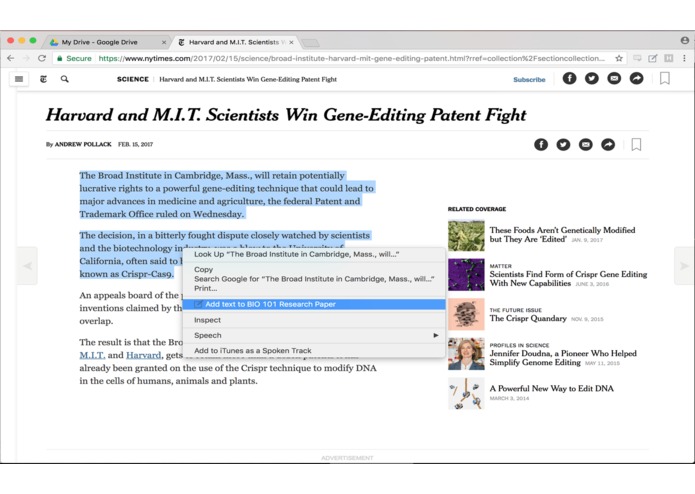Screen dimensions: 695x494
Task: Click DNA editing illustration thumbnail
Action: coord(466,393)
